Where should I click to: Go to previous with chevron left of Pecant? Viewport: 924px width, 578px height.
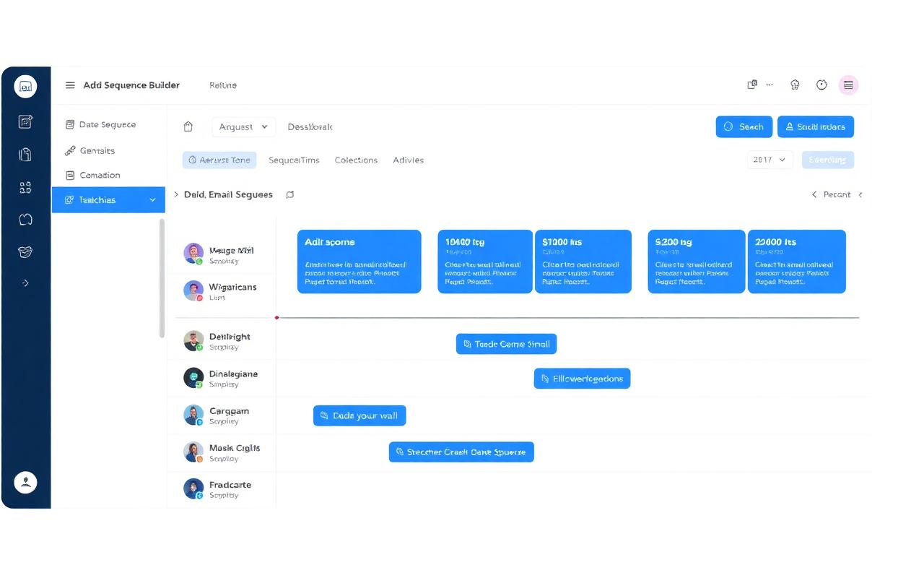[814, 194]
